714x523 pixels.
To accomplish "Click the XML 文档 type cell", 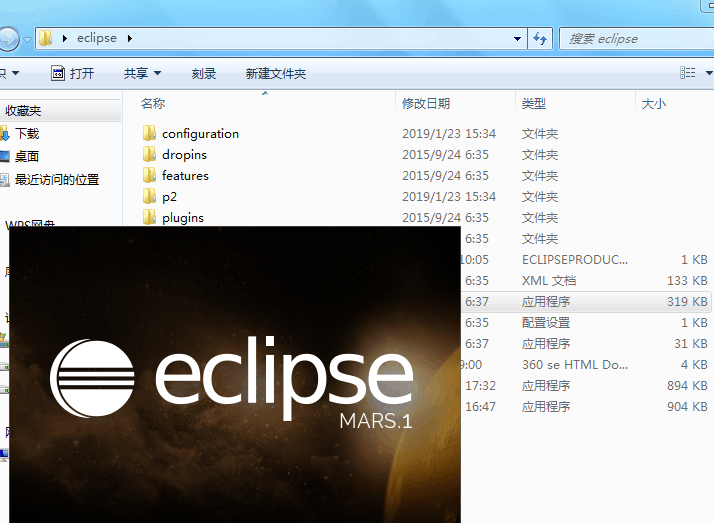I will [549, 280].
